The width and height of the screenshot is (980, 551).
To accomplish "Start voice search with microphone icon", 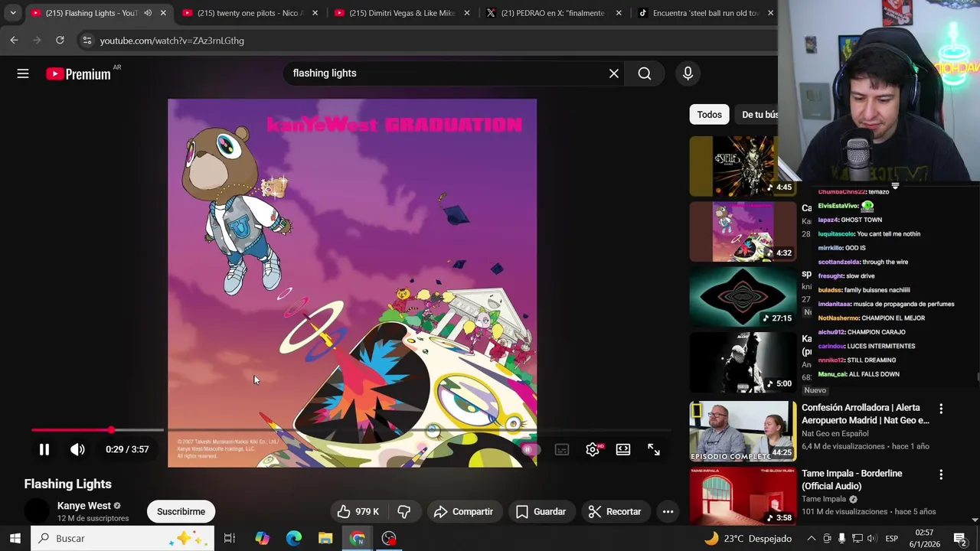I will pos(688,73).
